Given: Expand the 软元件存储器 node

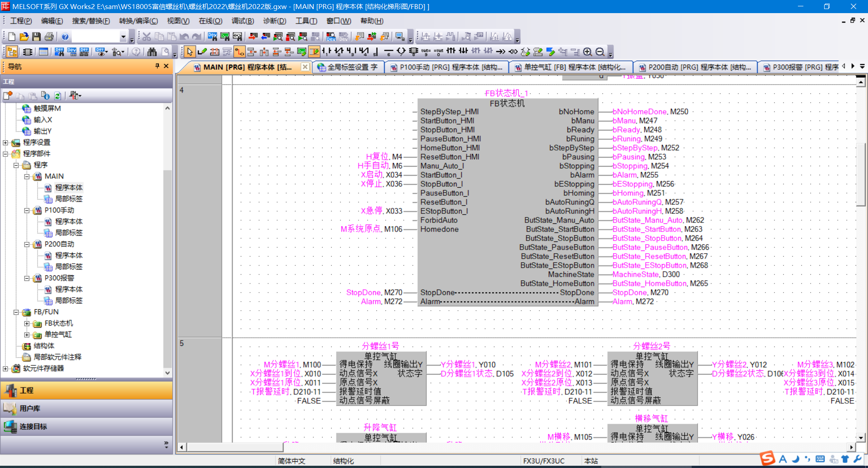Looking at the screenshot, I should (x=5, y=369).
